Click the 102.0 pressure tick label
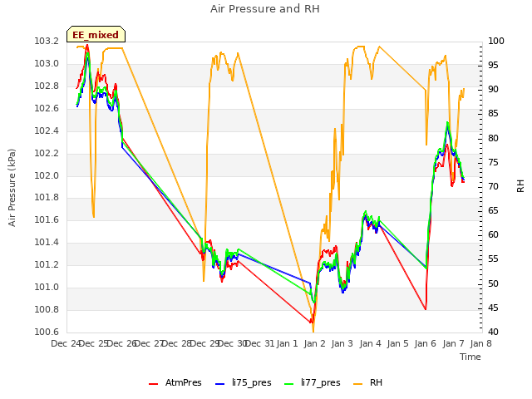Viewport: 532px width, 399px height. pos(47,175)
